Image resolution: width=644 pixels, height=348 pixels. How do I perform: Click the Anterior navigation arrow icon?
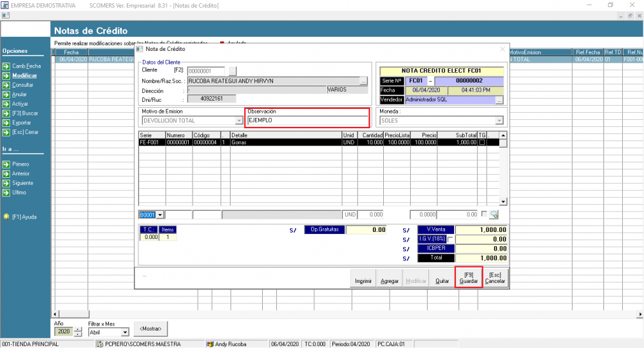[x=6, y=174]
